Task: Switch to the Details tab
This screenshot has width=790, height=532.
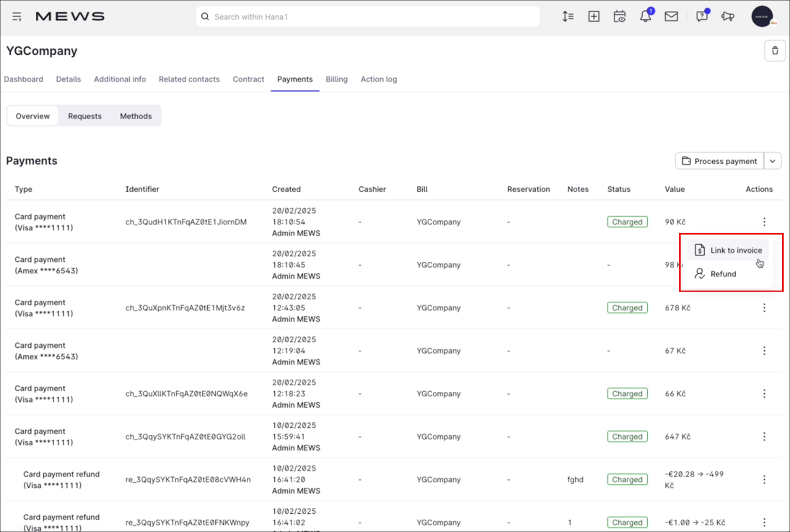Action: pyautogui.click(x=68, y=79)
